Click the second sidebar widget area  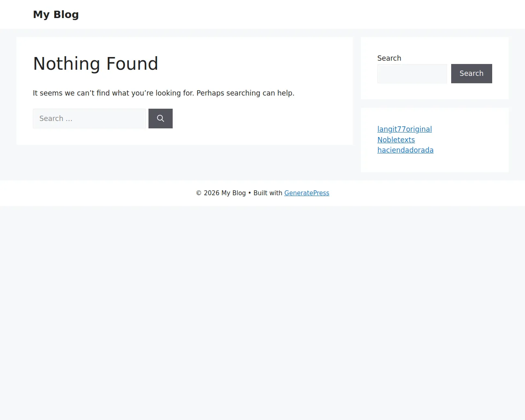coord(435,140)
